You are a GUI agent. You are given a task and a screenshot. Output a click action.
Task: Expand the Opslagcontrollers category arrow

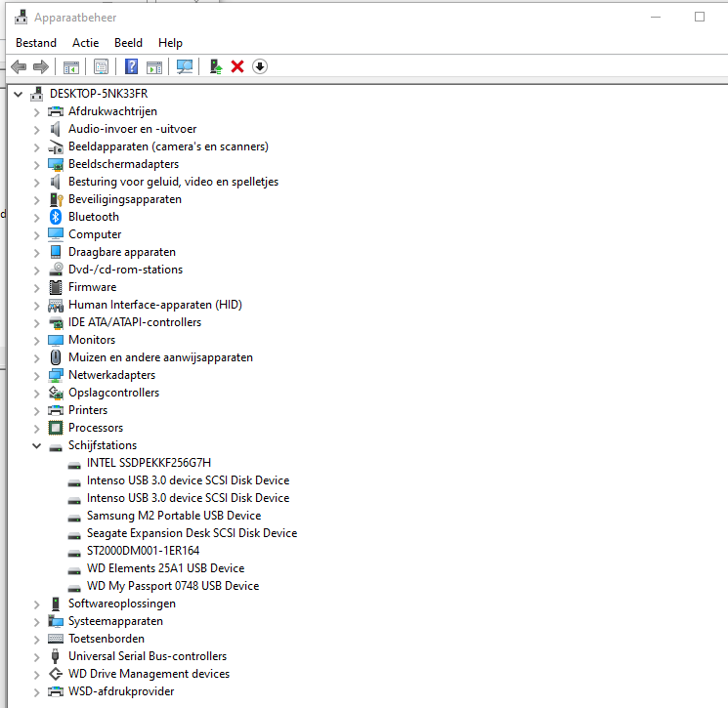[37, 393]
